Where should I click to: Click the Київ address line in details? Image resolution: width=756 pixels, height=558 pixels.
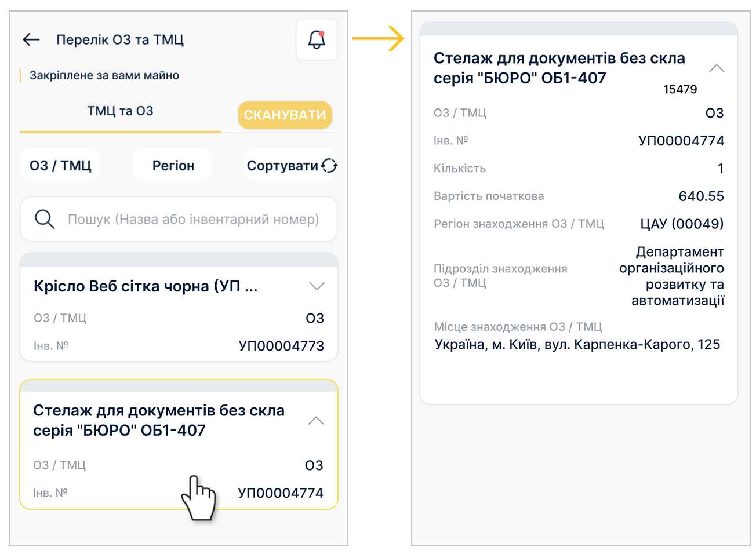tap(577, 345)
